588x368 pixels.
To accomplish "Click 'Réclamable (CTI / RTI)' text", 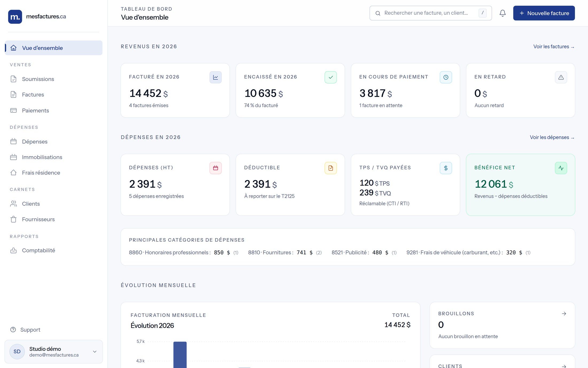I will pyautogui.click(x=384, y=203).
